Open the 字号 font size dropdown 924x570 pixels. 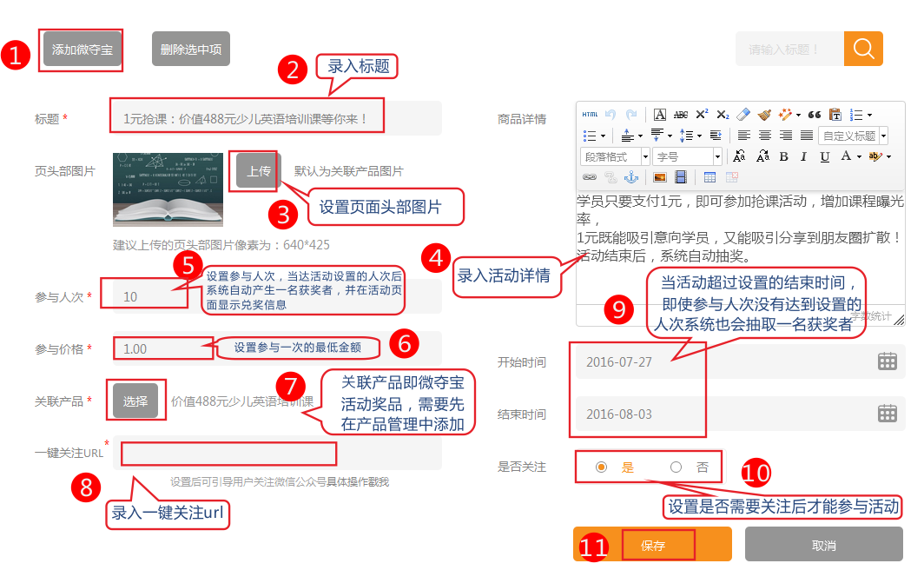[x=687, y=156]
